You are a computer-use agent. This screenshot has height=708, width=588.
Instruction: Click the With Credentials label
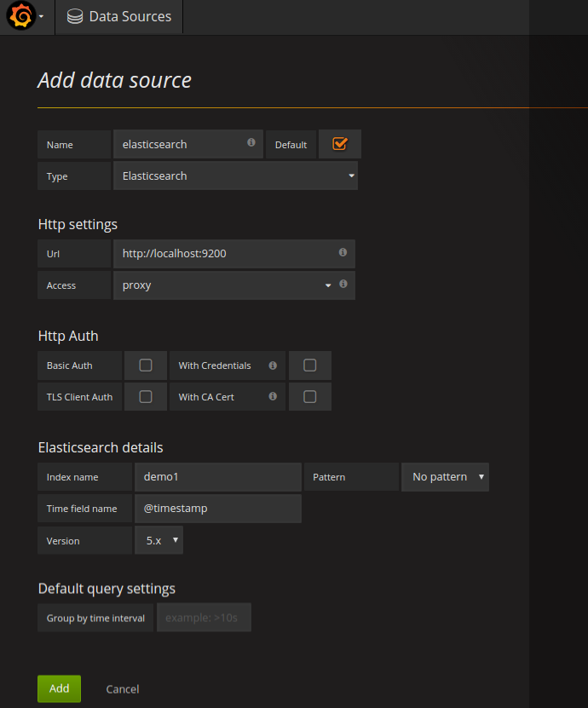(215, 366)
